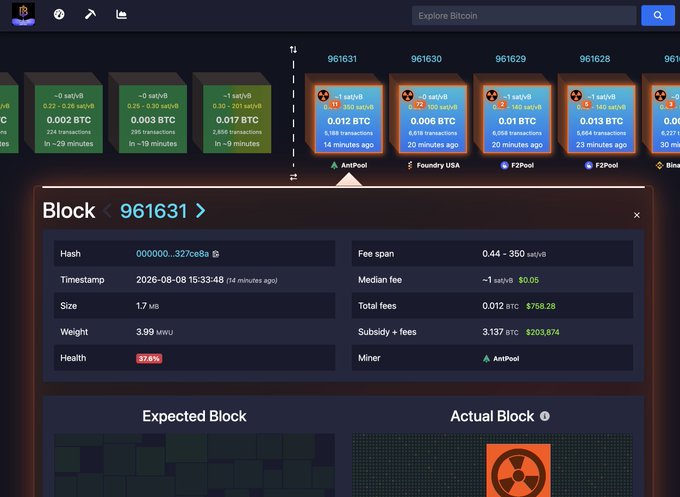
Task: Close the block details panel
Action: (x=637, y=215)
